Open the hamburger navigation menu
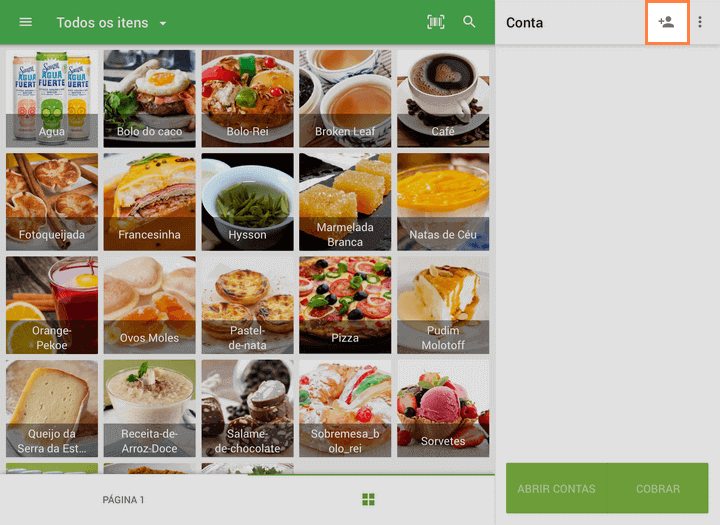The image size is (720, 525). [25, 22]
